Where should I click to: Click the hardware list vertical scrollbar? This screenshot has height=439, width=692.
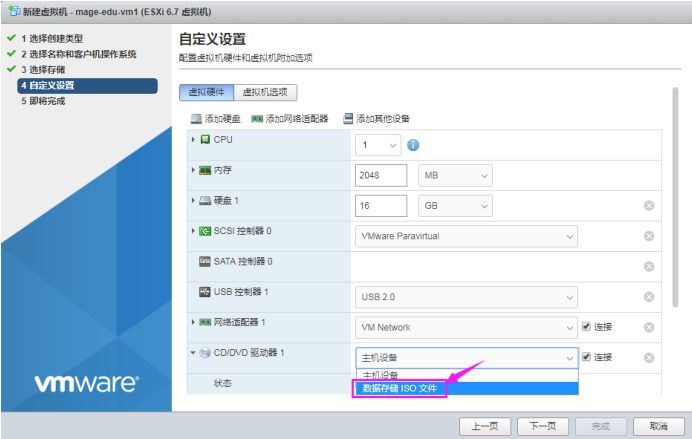coord(675,197)
